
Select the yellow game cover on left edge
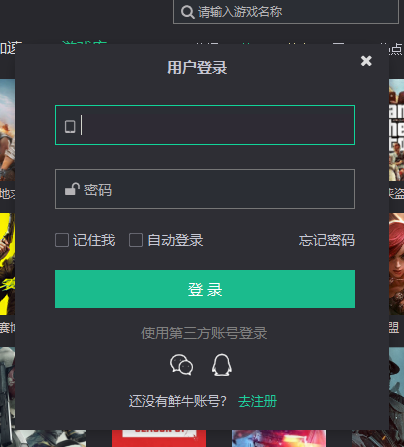[x=7, y=264]
